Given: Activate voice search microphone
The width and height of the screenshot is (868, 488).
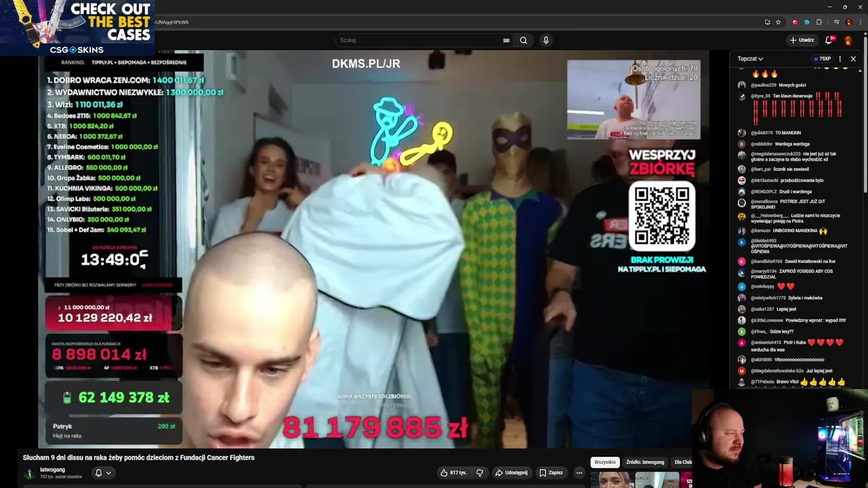Looking at the screenshot, I should coord(546,40).
